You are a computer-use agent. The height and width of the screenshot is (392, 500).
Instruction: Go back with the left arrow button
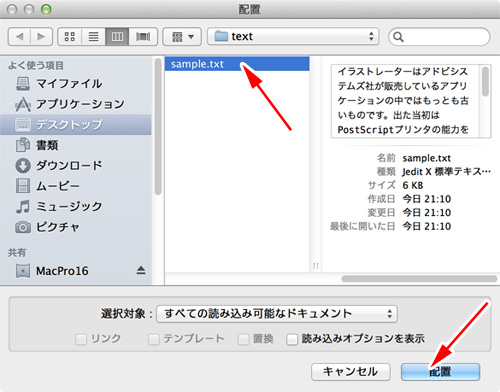(19, 36)
